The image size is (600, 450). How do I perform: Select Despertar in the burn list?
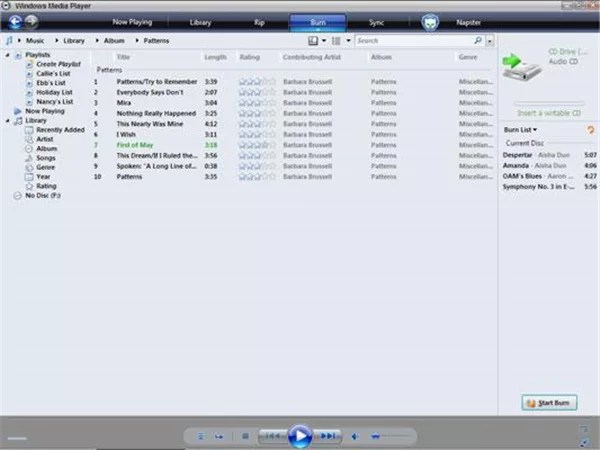(x=517, y=155)
